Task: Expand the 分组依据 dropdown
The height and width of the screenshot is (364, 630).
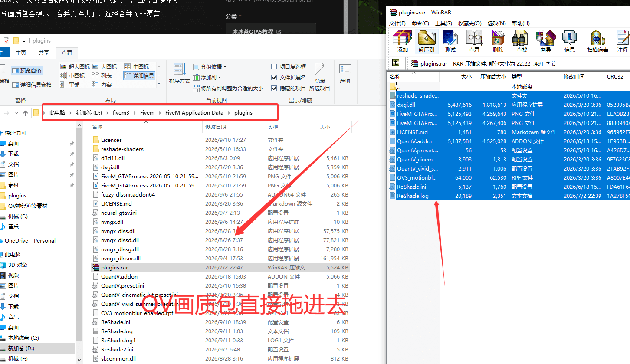Action: [x=210, y=66]
